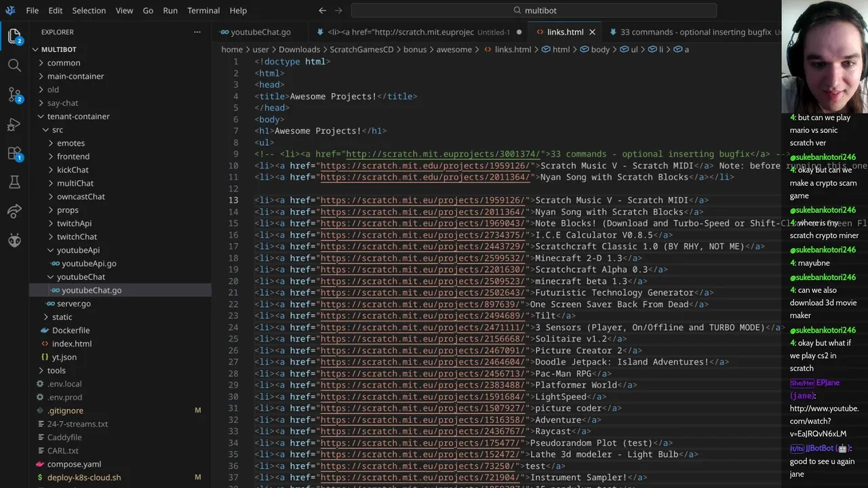Open the File menu
The height and width of the screenshot is (488, 868).
(32, 10)
